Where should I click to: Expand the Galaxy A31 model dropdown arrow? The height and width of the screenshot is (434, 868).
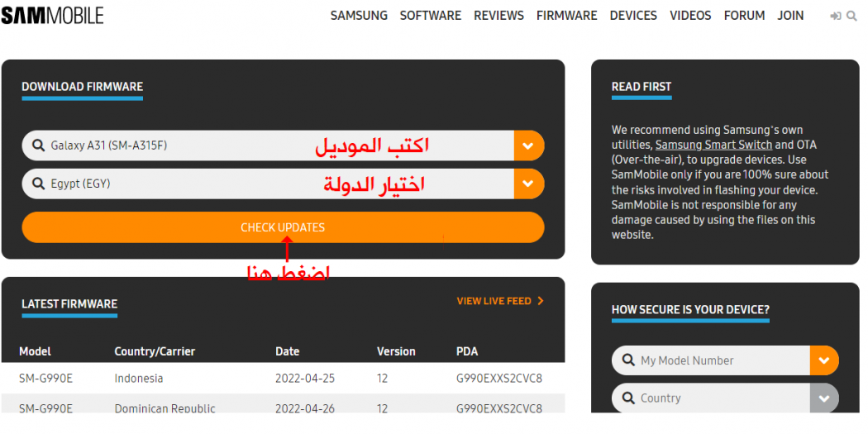(x=529, y=145)
